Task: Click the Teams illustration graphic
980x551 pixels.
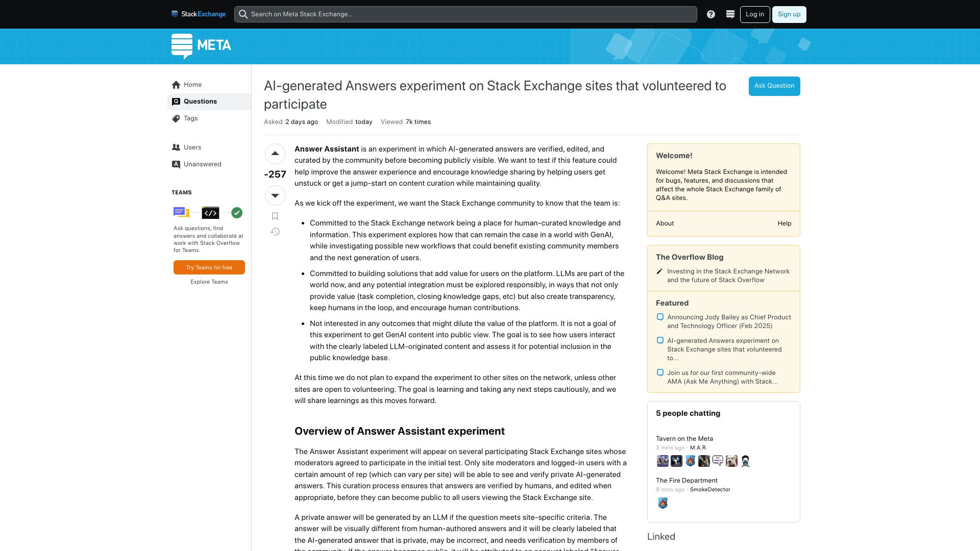Action: (x=208, y=213)
